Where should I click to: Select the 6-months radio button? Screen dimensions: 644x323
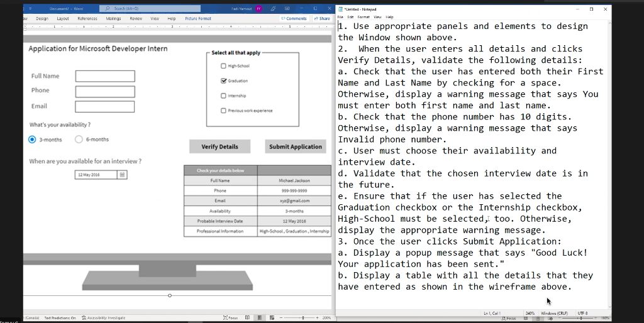tap(79, 139)
